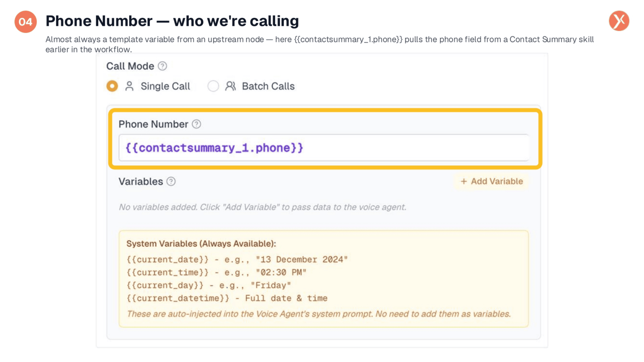
Task: Click the {{current_date}} system variable line
Action: (x=237, y=259)
